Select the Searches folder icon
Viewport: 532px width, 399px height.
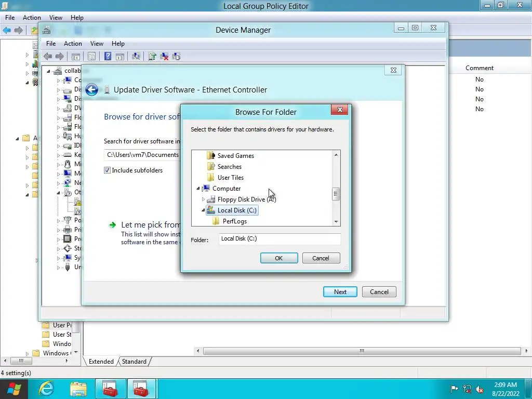pyautogui.click(x=211, y=167)
